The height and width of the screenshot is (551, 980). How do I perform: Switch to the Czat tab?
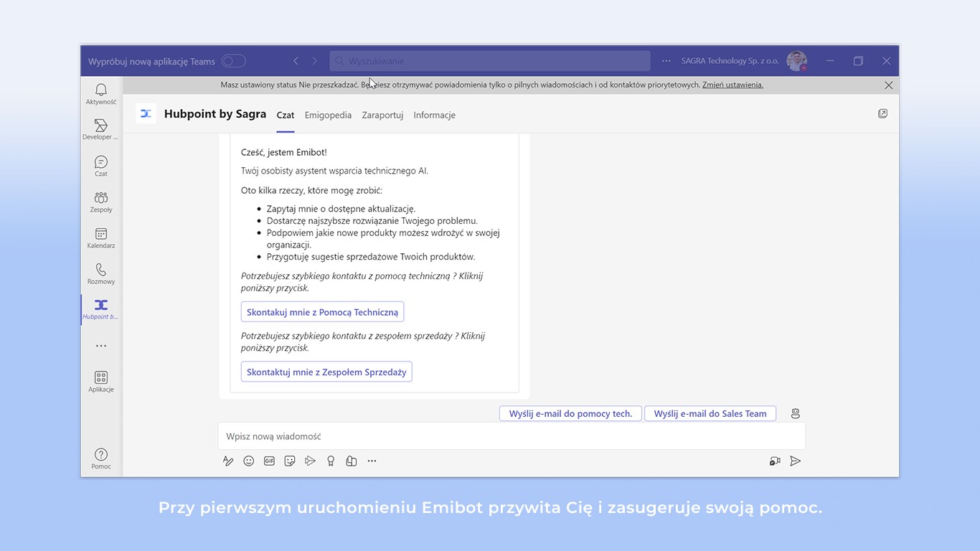[x=286, y=115]
